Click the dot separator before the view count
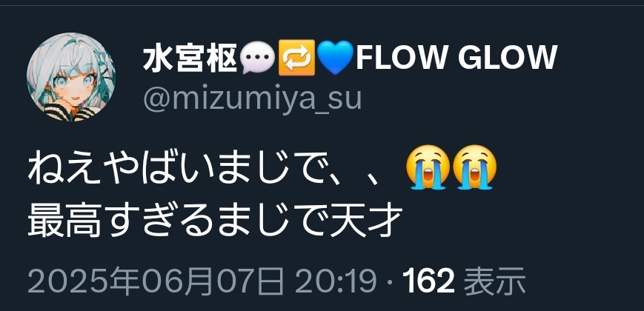 point(389,282)
